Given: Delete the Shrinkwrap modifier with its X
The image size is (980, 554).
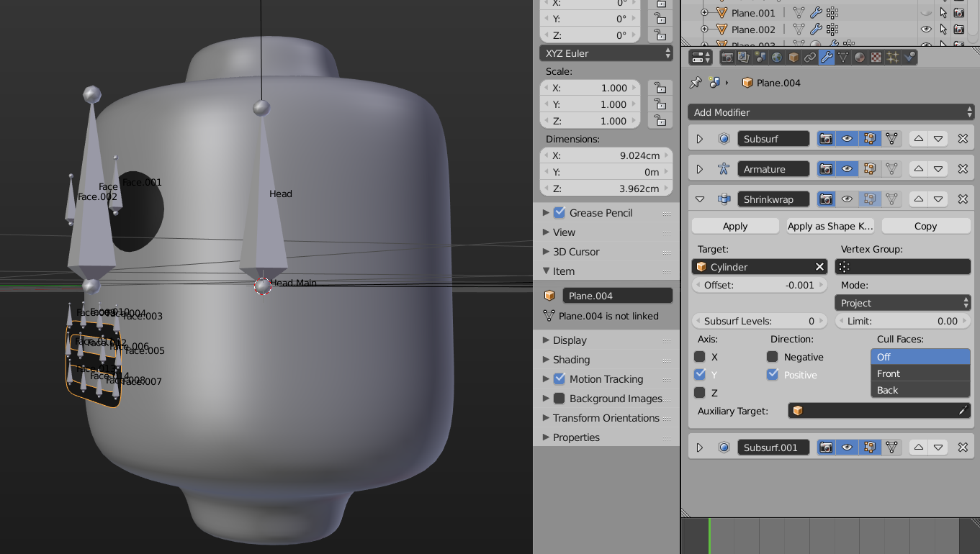Looking at the screenshot, I should pos(963,199).
